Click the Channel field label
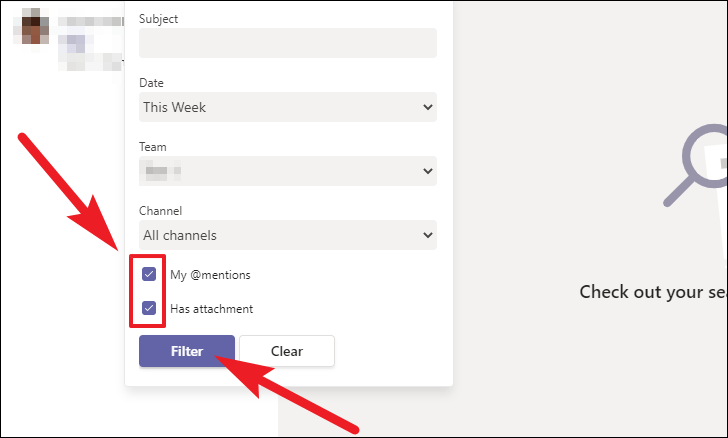 161,211
